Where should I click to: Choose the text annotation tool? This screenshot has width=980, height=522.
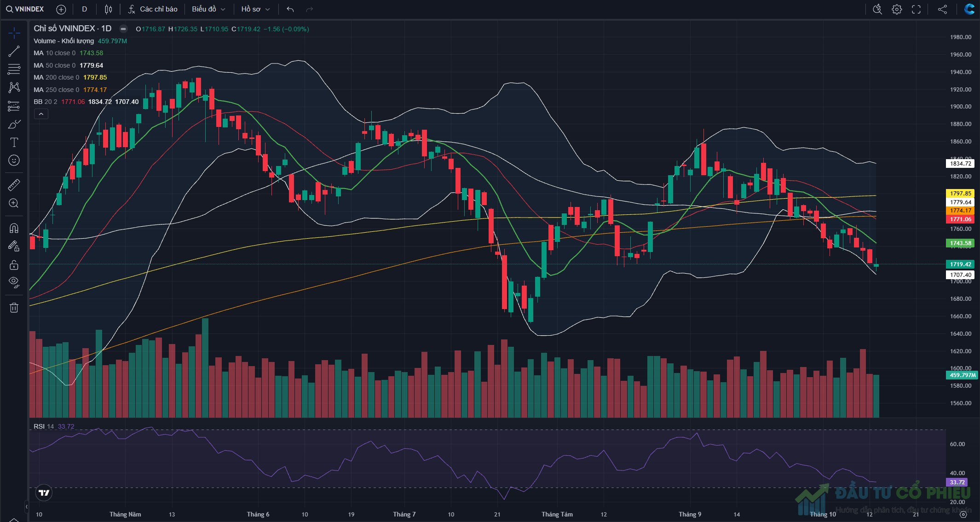tap(14, 142)
